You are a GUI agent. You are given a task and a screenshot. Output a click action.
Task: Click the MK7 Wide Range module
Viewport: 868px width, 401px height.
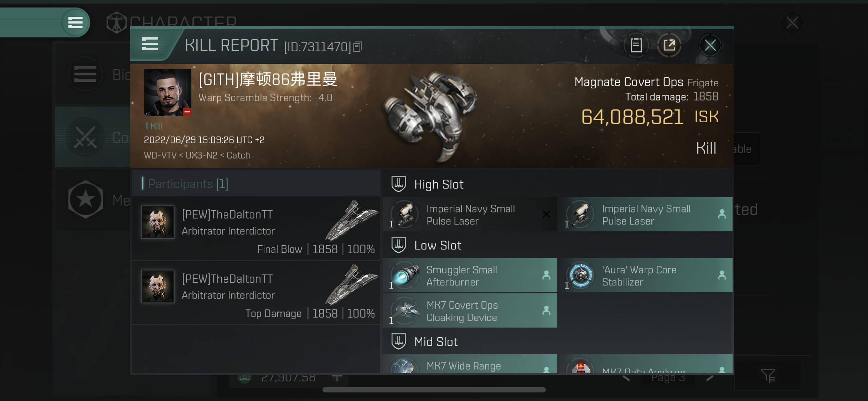click(470, 364)
